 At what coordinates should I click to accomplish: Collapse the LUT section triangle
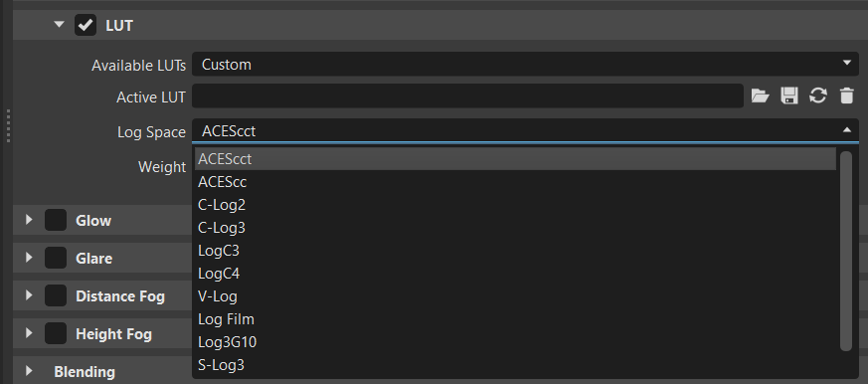tap(60, 25)
